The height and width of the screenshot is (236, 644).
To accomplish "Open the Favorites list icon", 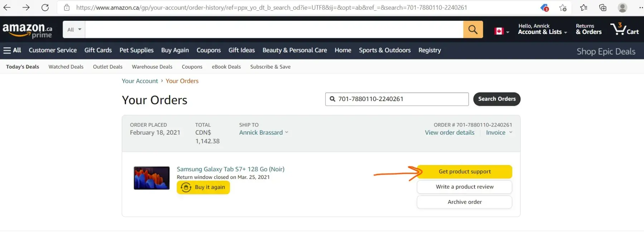I will [x=584, y=7].
